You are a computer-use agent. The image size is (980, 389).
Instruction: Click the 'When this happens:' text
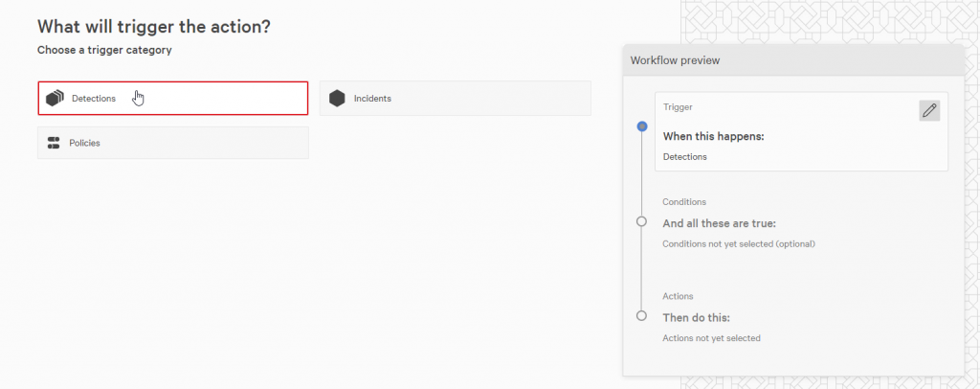coord(713,136)
